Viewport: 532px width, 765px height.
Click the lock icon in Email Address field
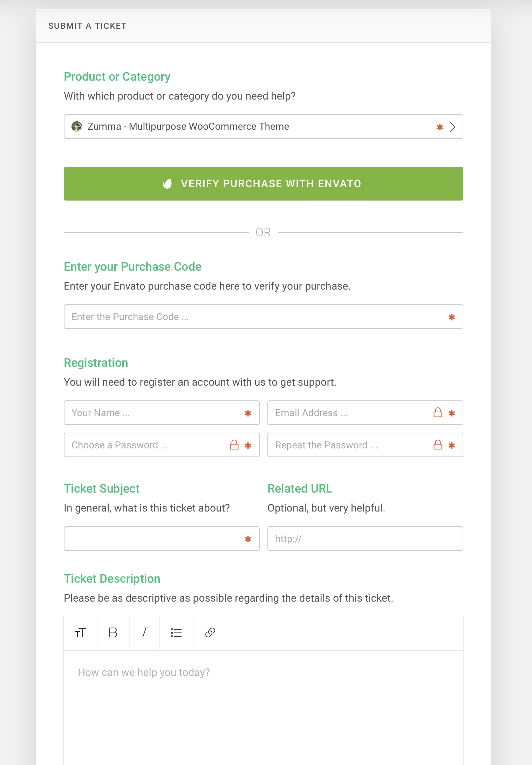pyautogui.click(x=438, y=413)
